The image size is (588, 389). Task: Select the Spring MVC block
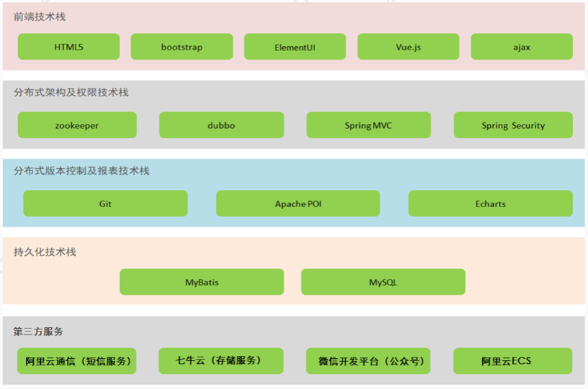tap(368, 125)
